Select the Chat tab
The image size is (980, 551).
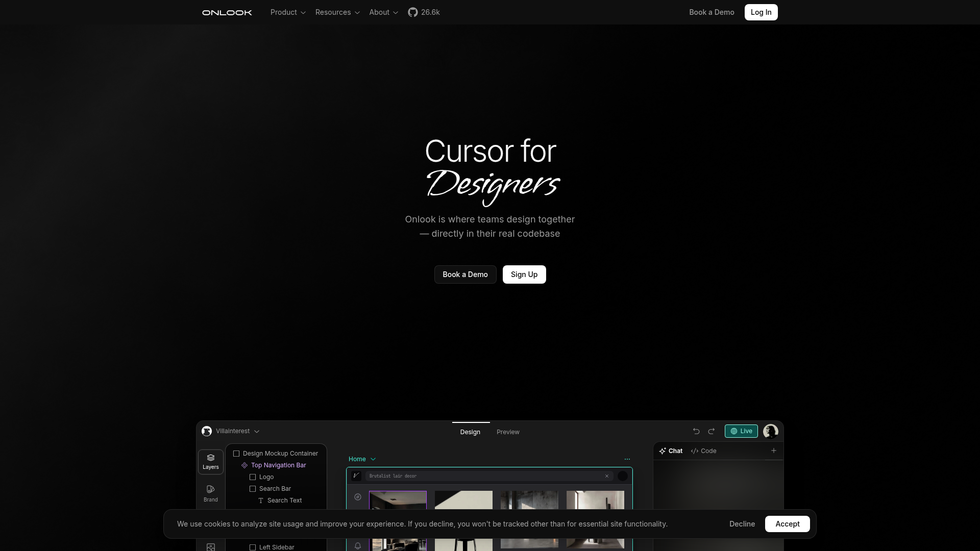(671, 451)
